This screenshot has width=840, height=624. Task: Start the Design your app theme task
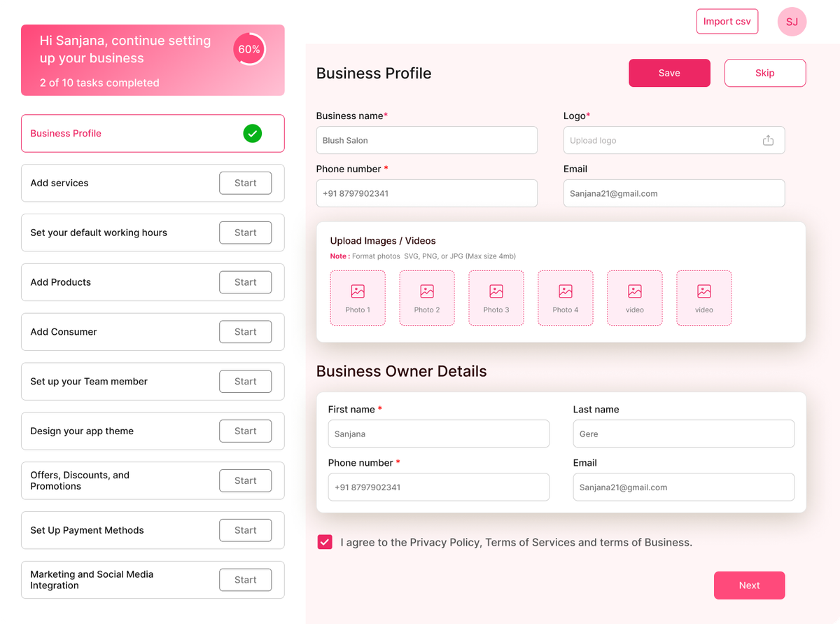(245, 431)
